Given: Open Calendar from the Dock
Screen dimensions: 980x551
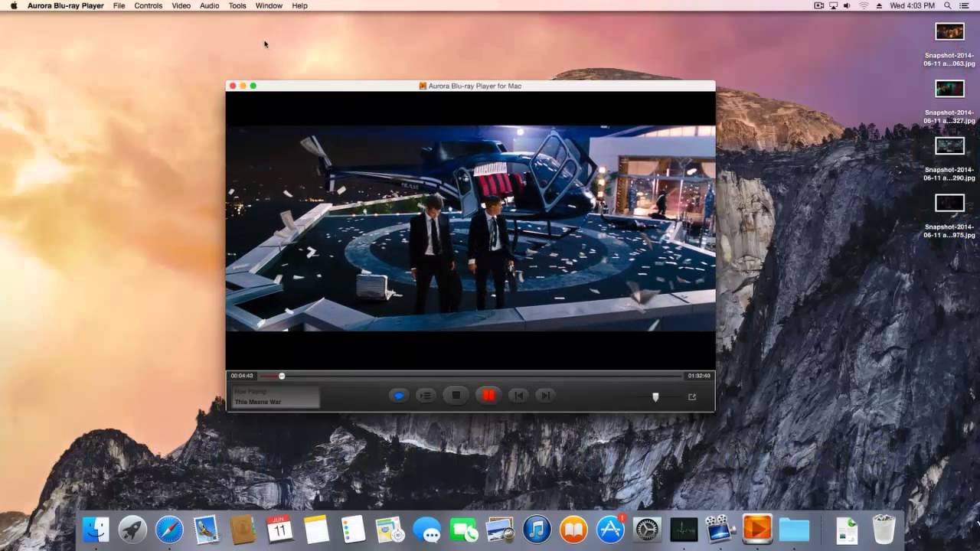Looking at the screenshot, I should pos(279,530).
